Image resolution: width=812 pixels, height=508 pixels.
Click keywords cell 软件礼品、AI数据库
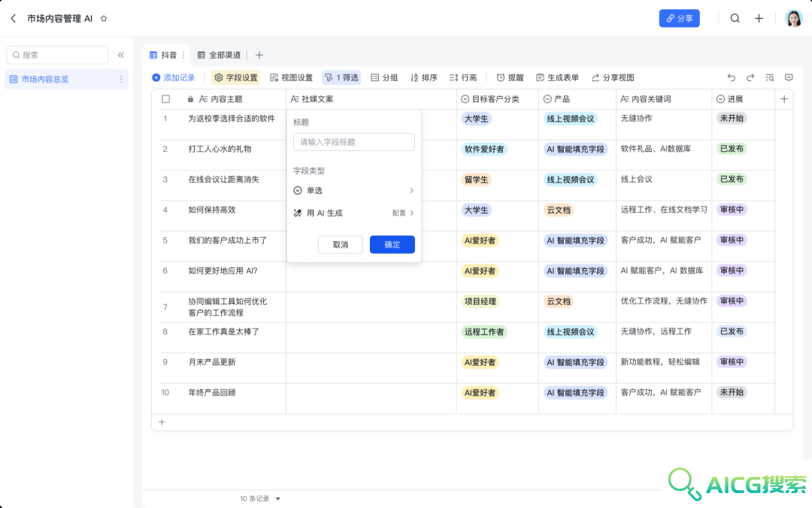656,149
